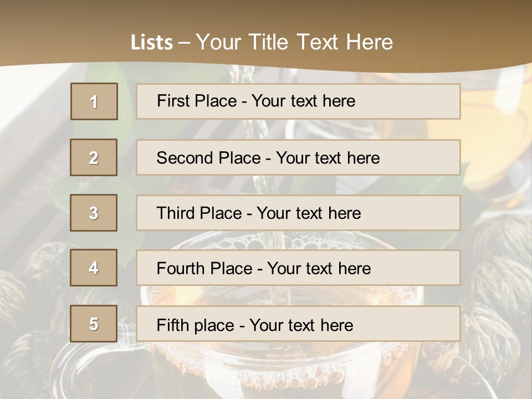
Task: Click the Fifth place text box
Action: coord(298,324)
